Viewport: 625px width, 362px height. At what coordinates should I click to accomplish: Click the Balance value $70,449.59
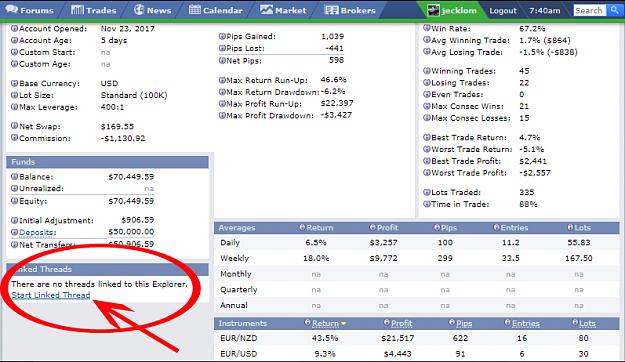click(131, 177)
